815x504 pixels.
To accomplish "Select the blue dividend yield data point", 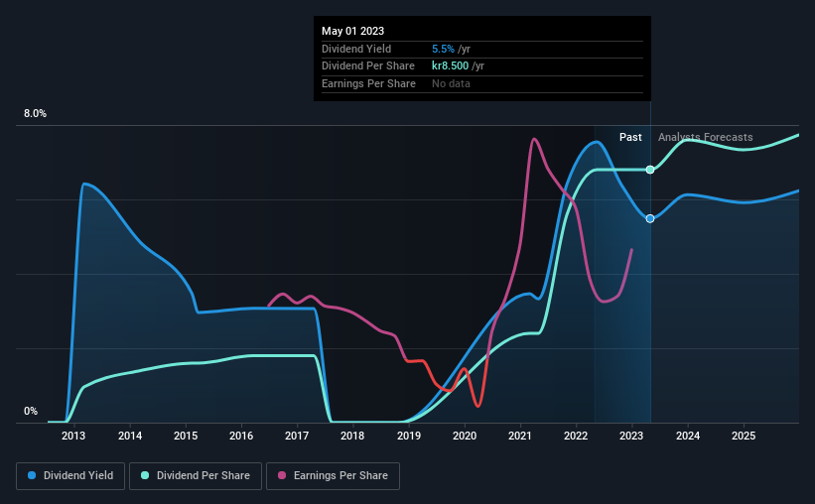I will 650,218.
